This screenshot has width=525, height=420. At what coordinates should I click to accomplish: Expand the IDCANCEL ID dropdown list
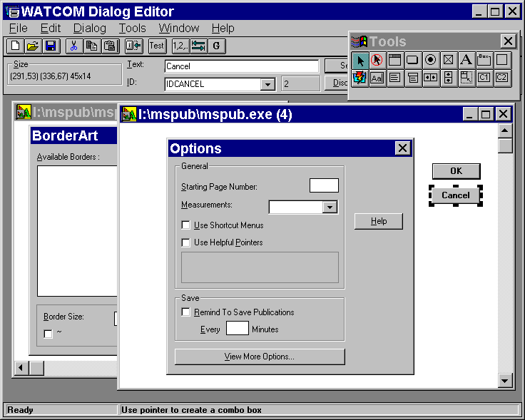(x=267, y=84)
